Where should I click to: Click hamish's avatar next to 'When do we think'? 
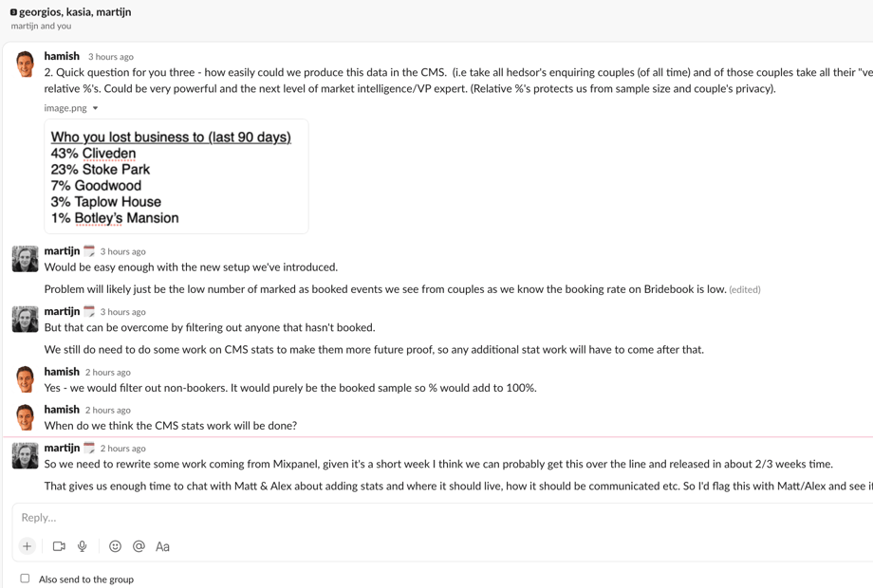click(25, 417)
